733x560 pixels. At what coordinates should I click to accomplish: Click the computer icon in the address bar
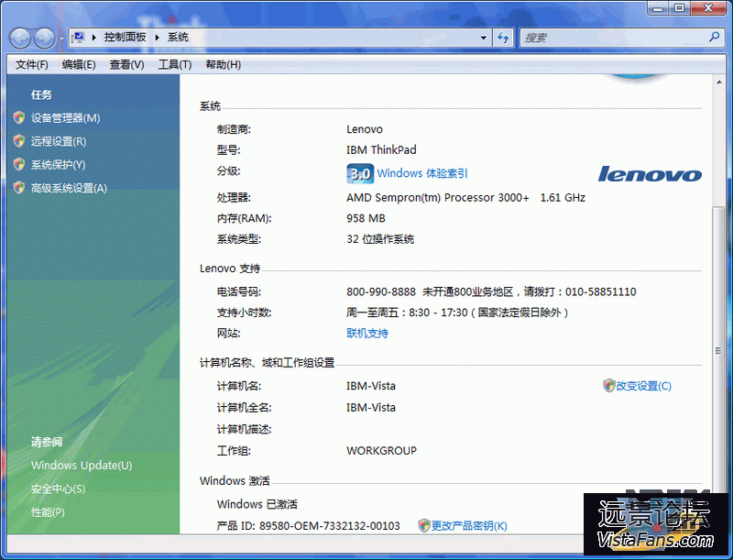point(79,38)
